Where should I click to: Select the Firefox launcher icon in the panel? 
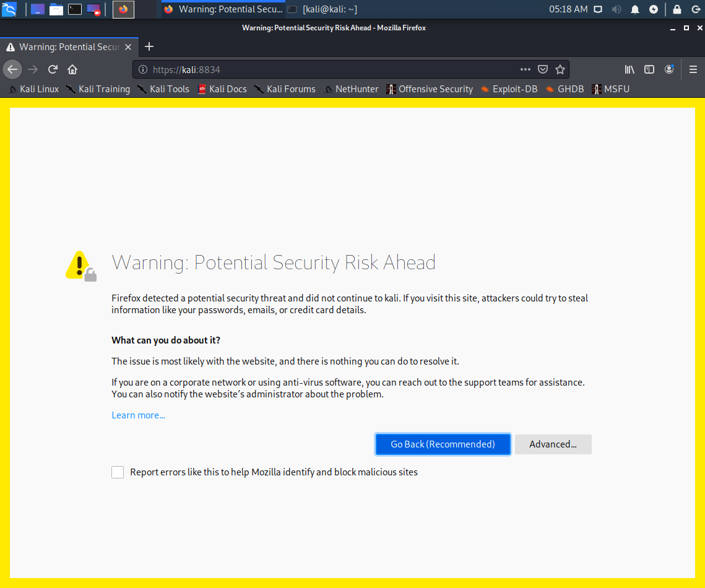tap(123, 9)
